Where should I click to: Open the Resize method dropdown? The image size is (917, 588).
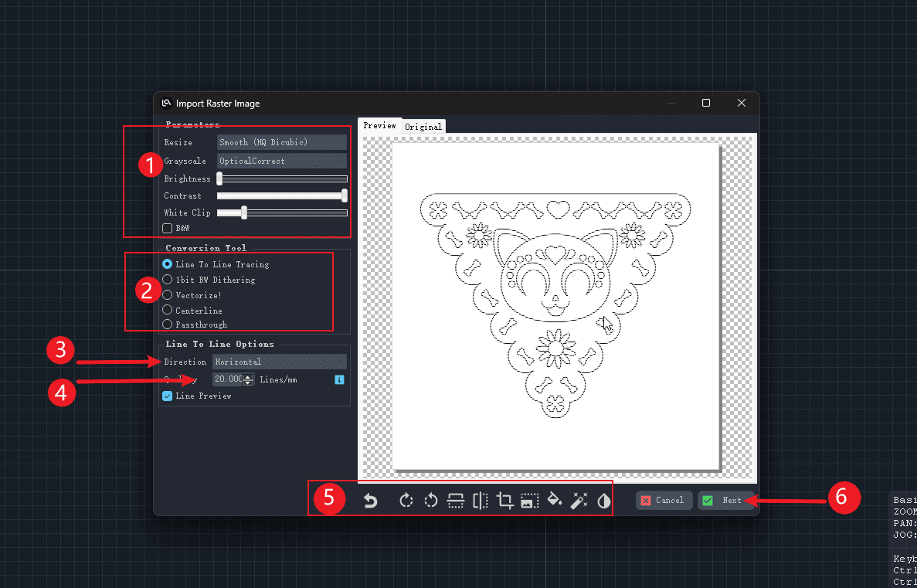pos(281,142)
